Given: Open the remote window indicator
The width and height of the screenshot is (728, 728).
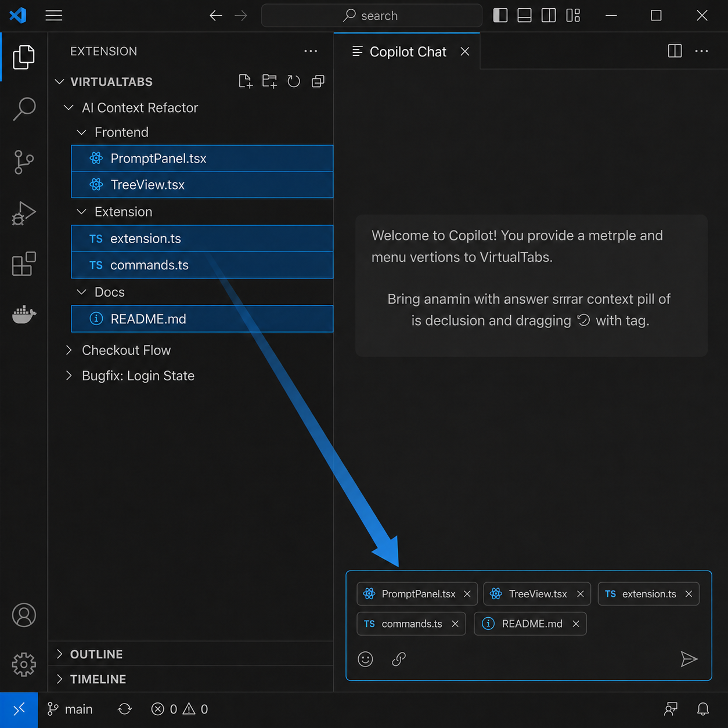Looking at the screenshot, I should [x=19, y=709].
